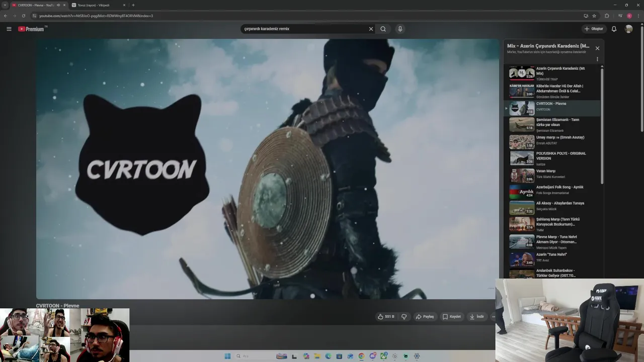
Task: Open the Windows Start menu
Action: point(227,356)
